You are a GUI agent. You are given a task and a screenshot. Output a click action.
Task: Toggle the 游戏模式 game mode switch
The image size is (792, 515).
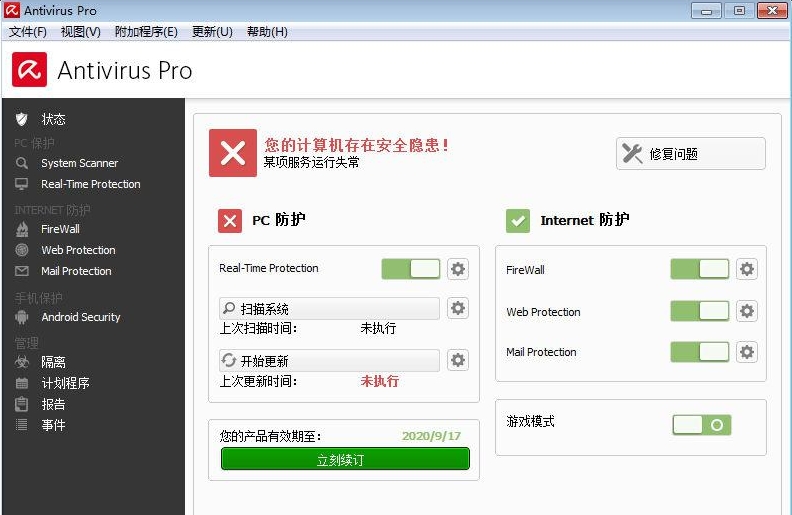coord(701,425)
